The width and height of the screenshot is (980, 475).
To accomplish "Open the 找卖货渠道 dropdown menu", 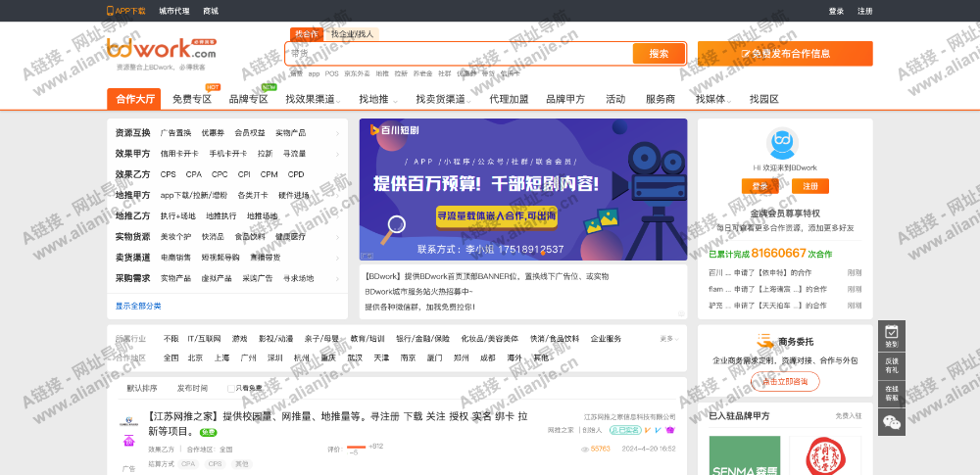I will [x=444, y=99].
